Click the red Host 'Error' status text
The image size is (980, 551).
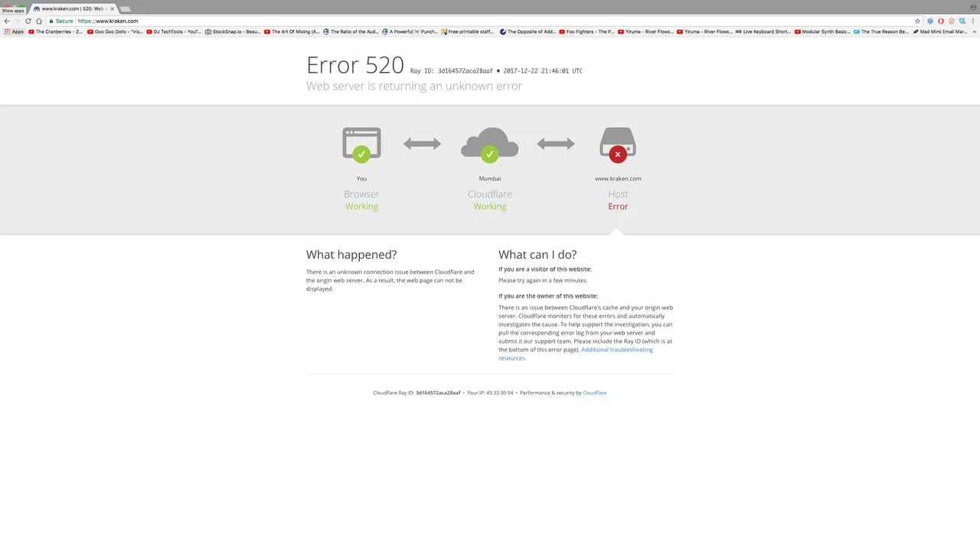618,207
